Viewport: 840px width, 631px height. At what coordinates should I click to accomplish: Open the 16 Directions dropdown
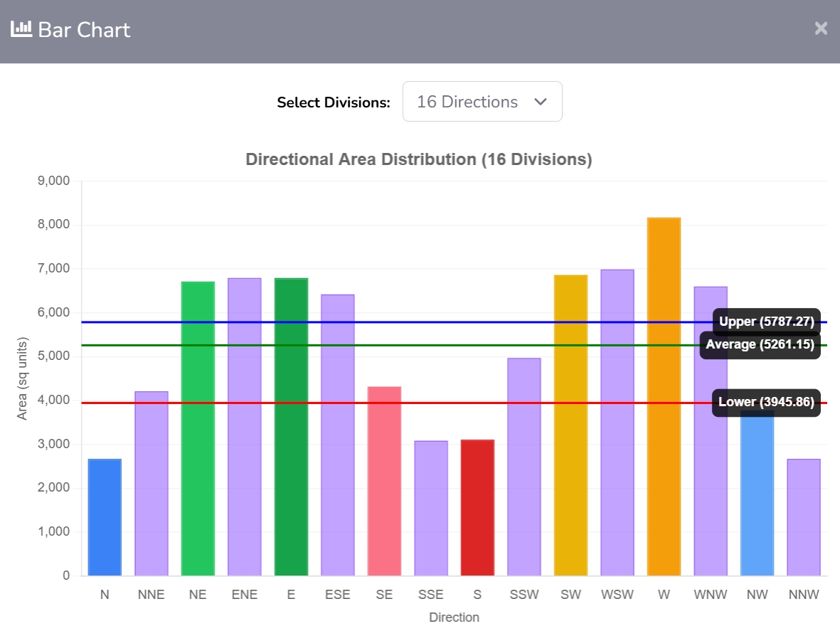(x=482, y=102)
